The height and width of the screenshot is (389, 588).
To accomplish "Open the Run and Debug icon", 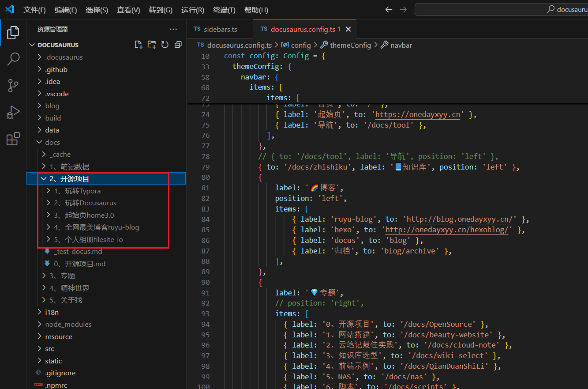I will coord(13,112).
